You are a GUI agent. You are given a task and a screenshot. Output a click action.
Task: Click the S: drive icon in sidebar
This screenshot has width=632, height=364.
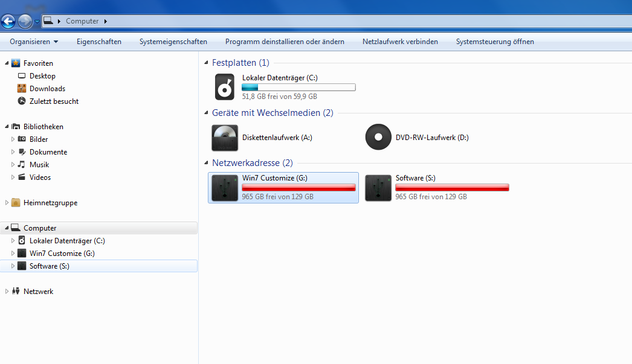click(x=22, y=266)
